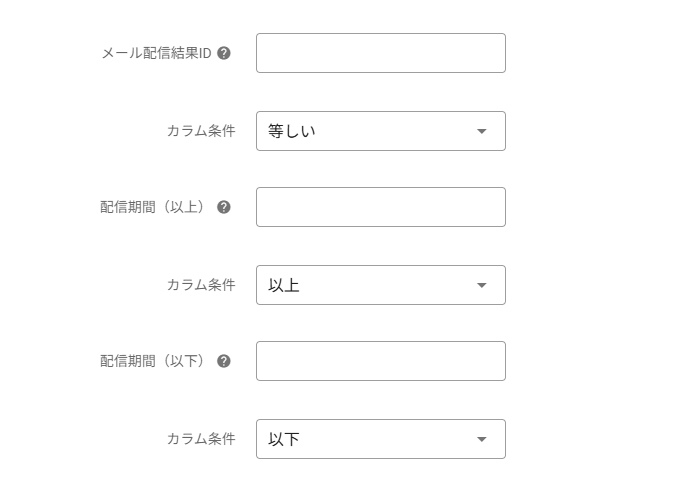Image resolution: width=694 pixels, height=481 pixels.
Task: Click the メール配信結果ID label text
Action: coord(156,53)
